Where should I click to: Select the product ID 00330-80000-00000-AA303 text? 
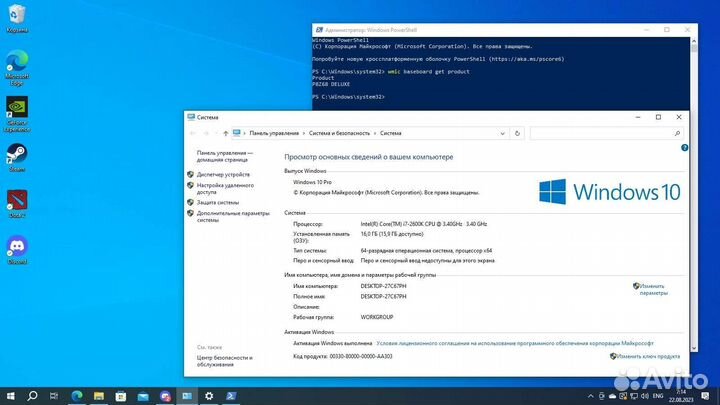tap(361, 356)
